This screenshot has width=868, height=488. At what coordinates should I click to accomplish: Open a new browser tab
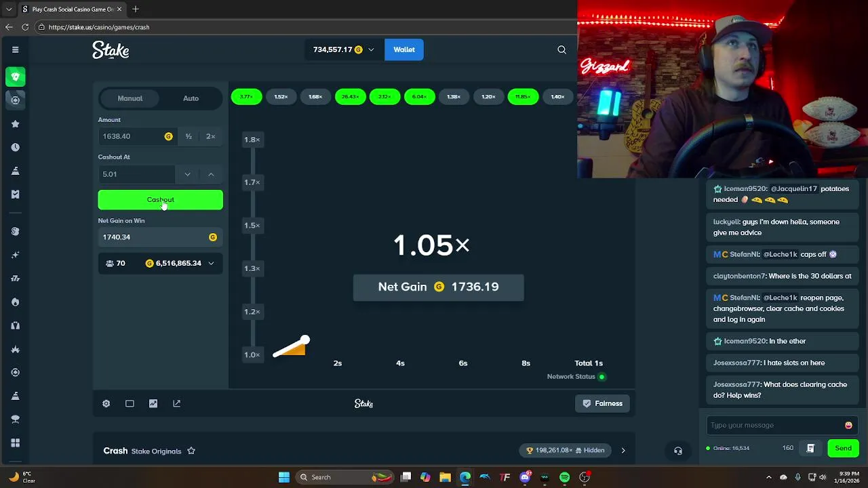pos(136,9)
